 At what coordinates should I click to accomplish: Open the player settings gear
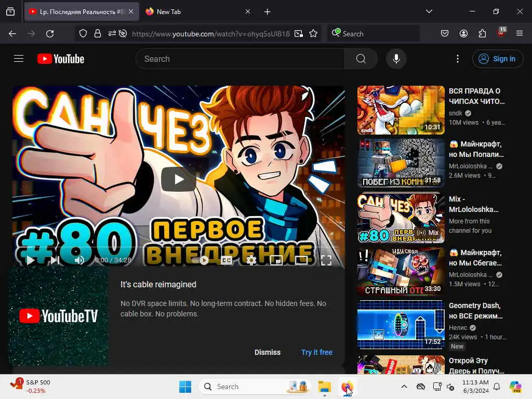(x=251, y=260)
